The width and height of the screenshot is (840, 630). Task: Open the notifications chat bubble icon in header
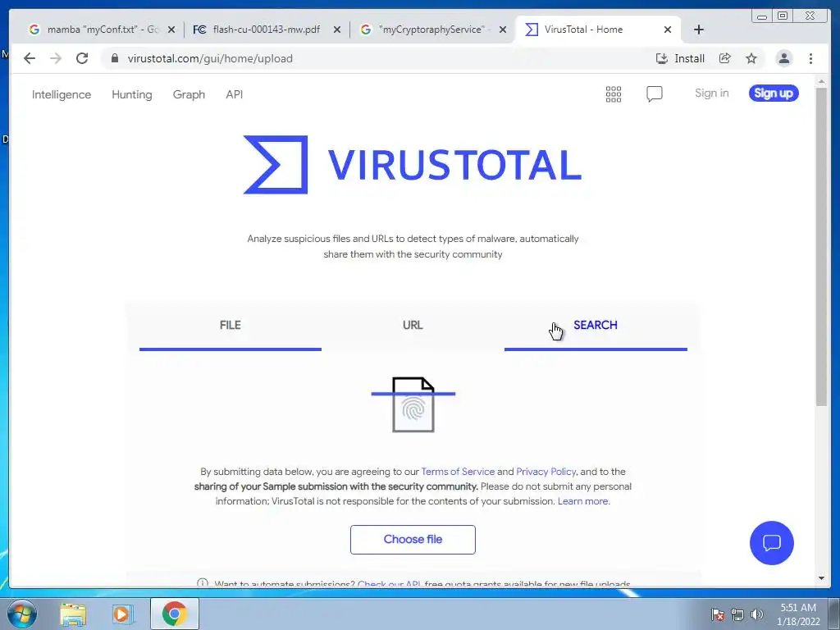(654, 94)
